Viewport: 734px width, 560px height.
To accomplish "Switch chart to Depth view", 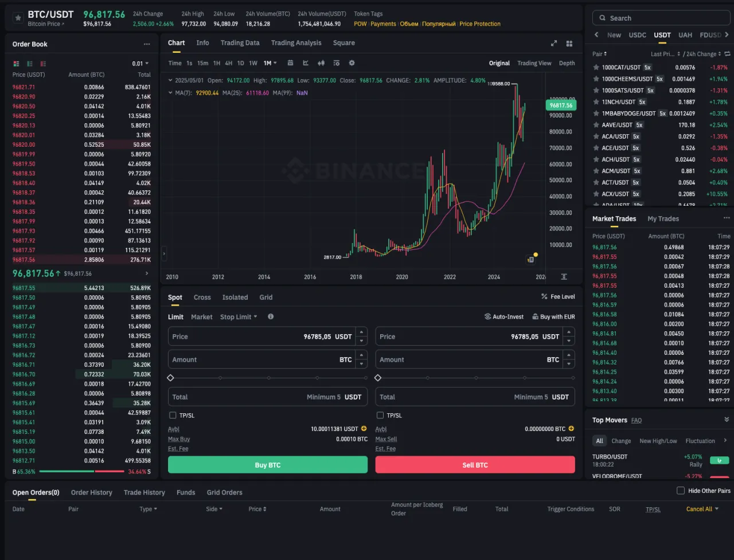I will [x=567, y=63].
